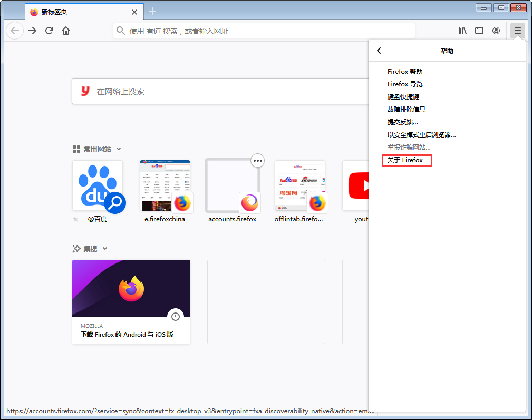This screenshot has height=420, width=532.
Task: Click the forward navigation arrow
Action: click(32, 31)
